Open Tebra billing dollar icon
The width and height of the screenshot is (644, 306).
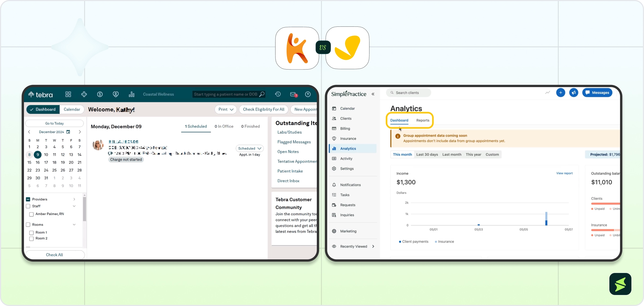(100, 94)
